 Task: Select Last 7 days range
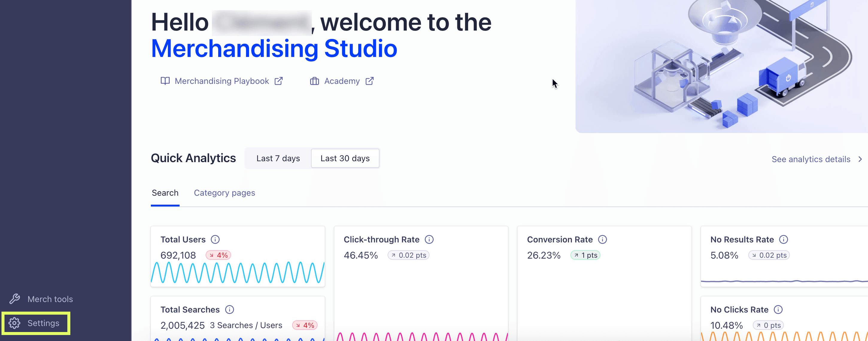tap(278, 158)
